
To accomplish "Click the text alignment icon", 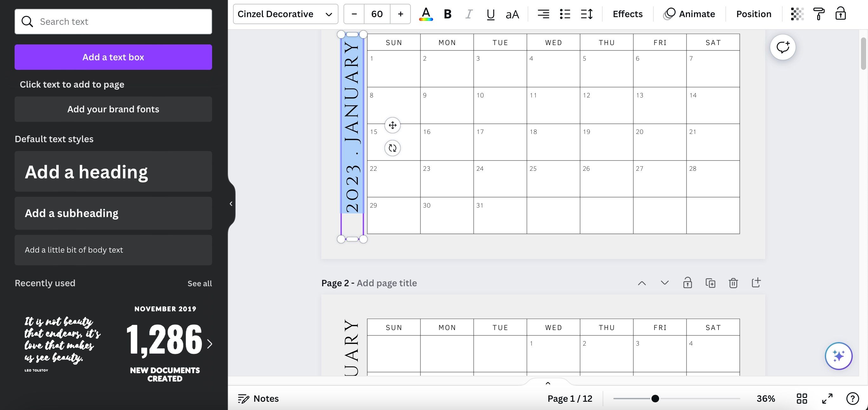I will pyautogui.click(x=543, y=14).
